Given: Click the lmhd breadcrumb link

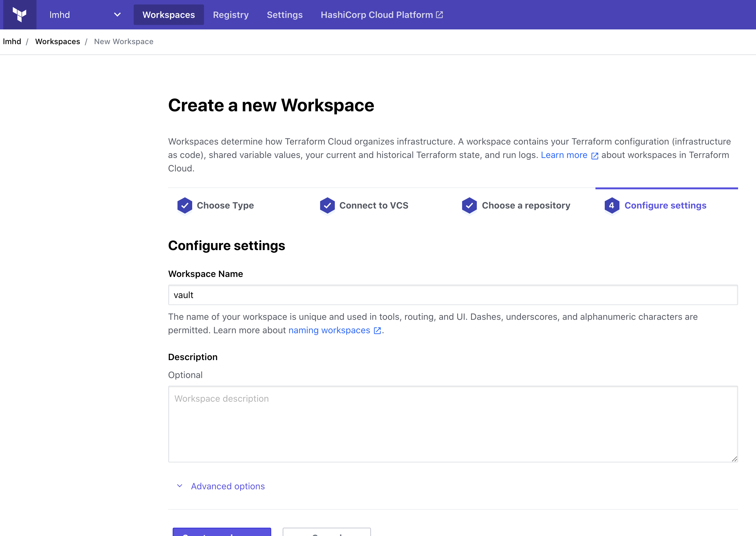Looking at the screenshot, I should (x=12, y=42).
